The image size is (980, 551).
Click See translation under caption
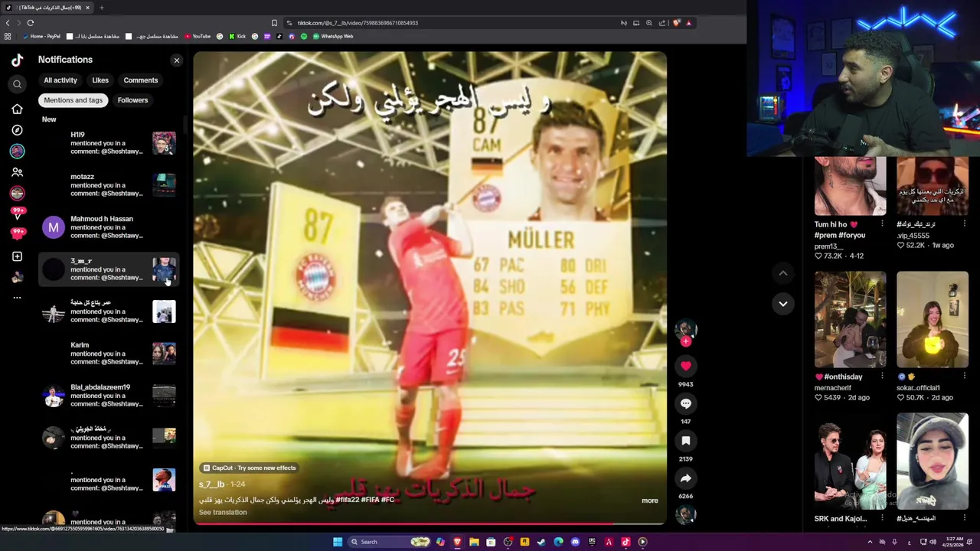pos(223,513)
